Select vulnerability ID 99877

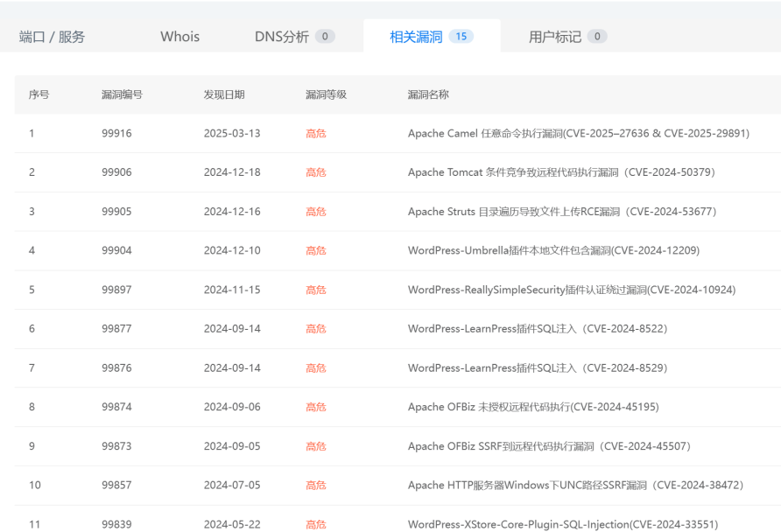pos(116,328)
